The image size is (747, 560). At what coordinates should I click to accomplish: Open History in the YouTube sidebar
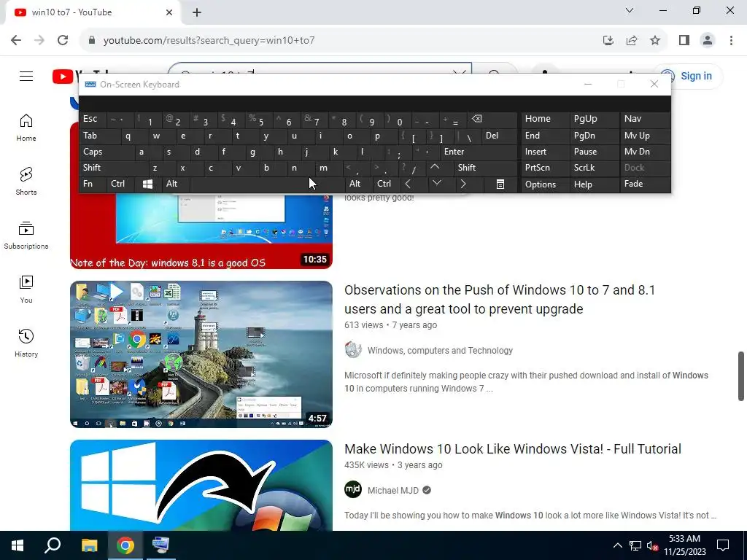pyautogui.click(x=26, y=343)
